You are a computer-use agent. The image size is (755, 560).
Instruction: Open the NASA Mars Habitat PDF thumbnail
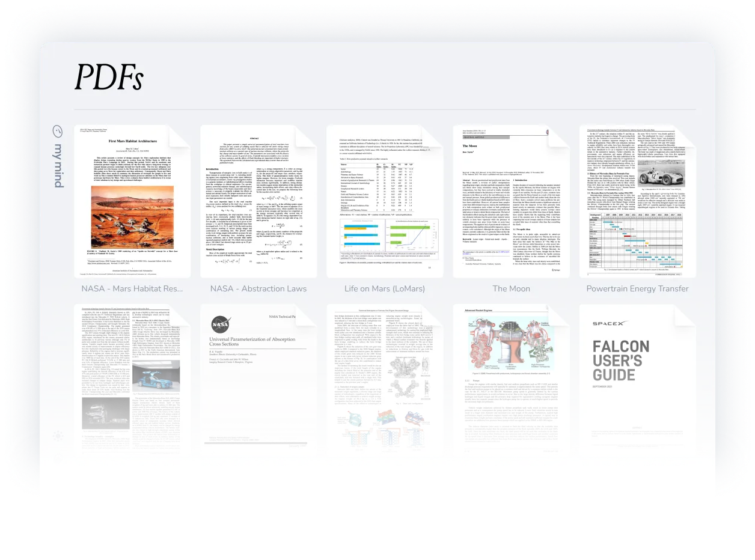click(x=132, y=202)
